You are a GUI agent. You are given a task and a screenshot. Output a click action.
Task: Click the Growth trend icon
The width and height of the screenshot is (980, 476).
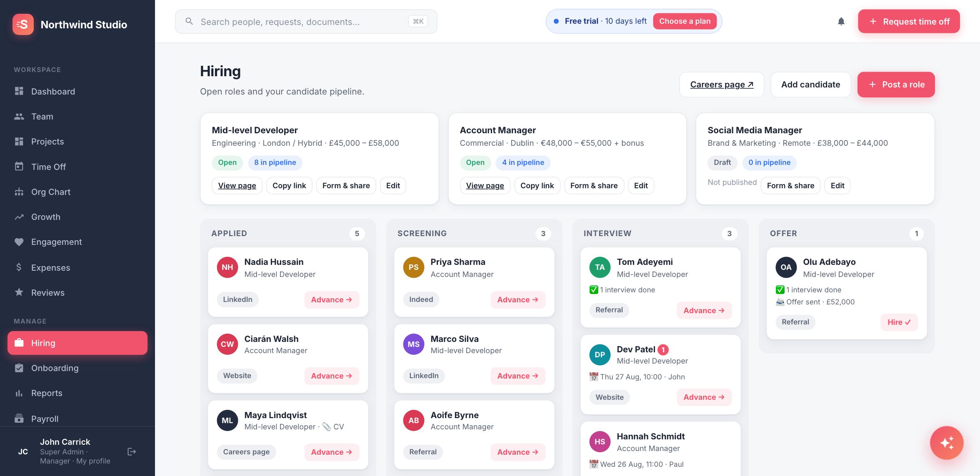(19, 217)
